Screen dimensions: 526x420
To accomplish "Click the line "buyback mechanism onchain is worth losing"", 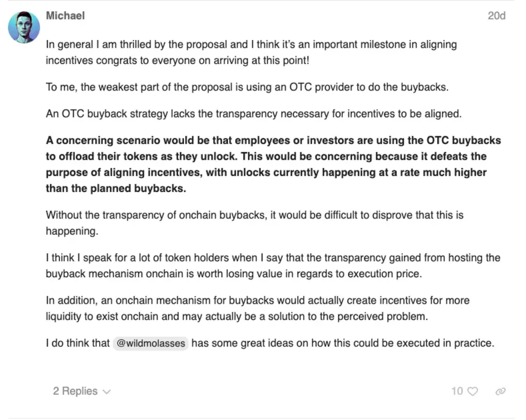I will tap(234, 274).
